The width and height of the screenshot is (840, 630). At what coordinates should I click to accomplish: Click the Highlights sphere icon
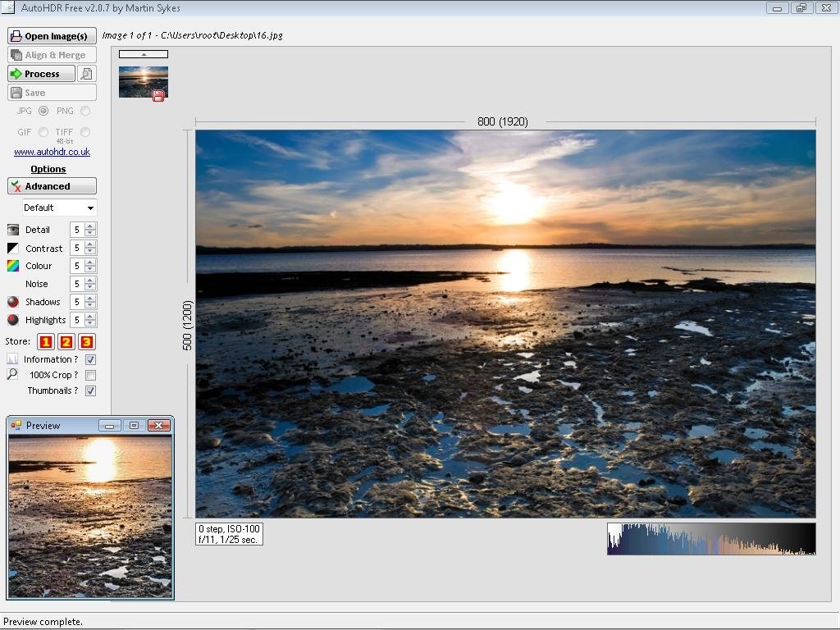tap(13, 320)
